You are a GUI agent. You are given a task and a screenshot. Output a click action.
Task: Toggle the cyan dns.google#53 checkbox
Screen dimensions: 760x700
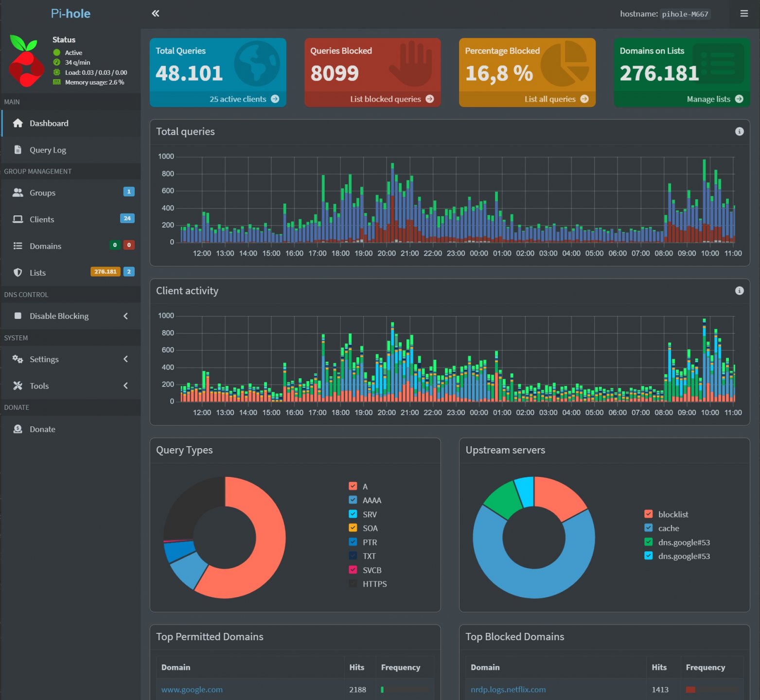[x=649, y=556]
